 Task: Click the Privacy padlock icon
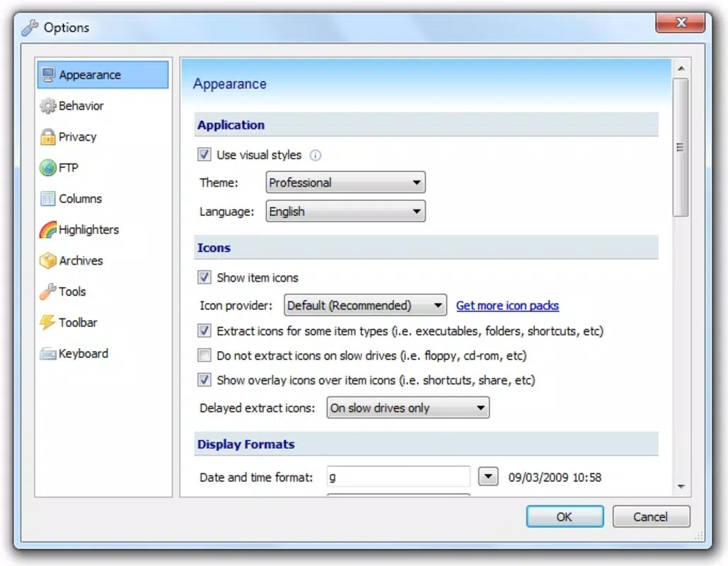point(48,137)
